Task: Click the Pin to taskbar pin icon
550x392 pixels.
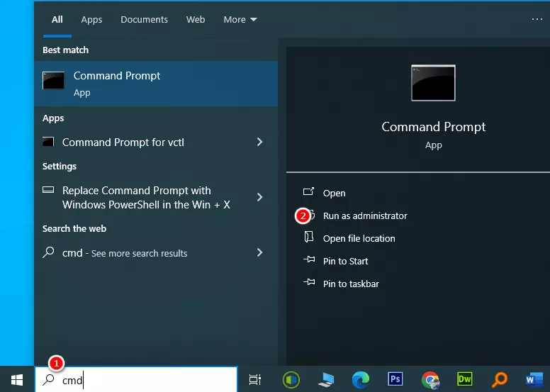Action: (309, 282)
